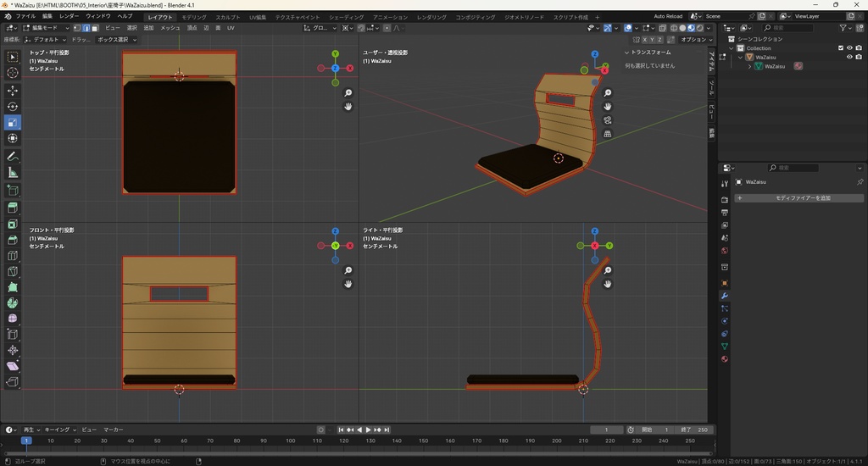Click the camera view icon in perspective viewport
The width and height of the screenshot is (868, 466).
[x=608, y=120]
